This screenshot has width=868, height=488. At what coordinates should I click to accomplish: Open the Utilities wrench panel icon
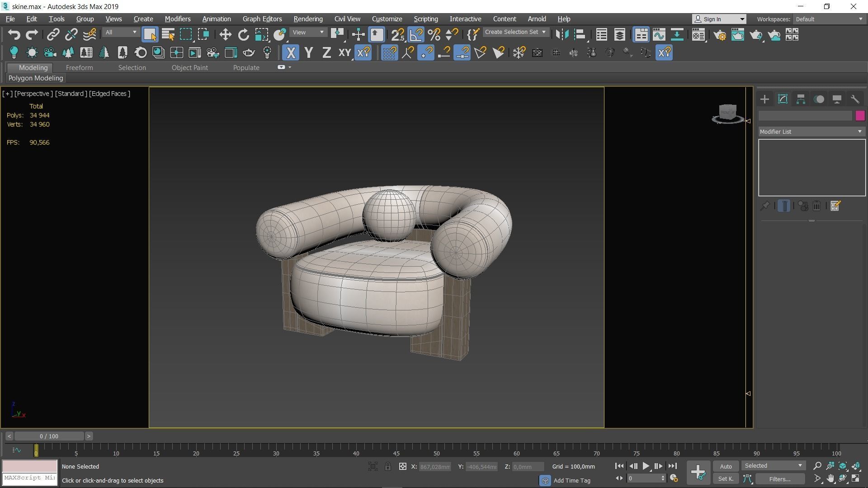click(855, 99)
